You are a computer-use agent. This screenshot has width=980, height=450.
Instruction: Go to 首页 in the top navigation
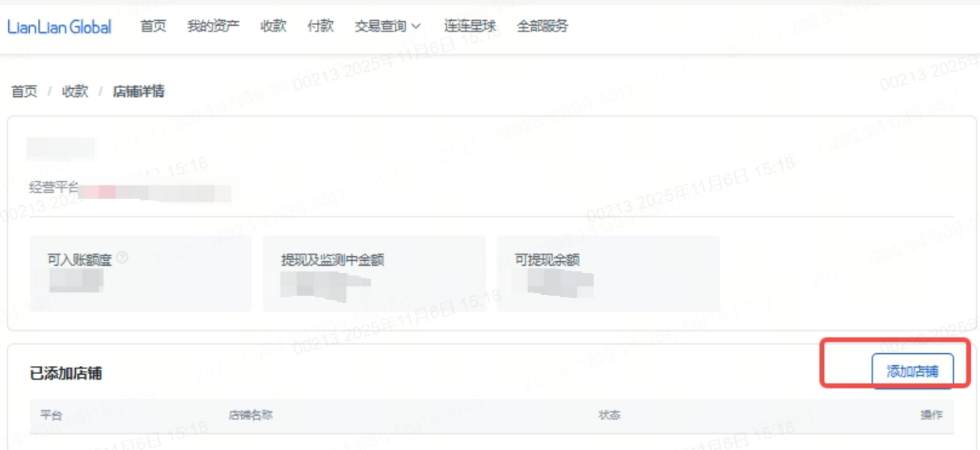coord(154,26)
